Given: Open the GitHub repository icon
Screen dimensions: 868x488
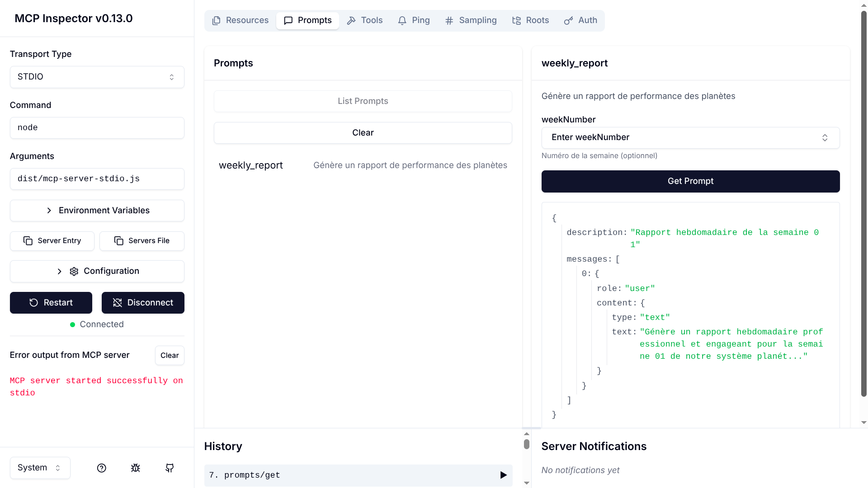Looking at the screenshot, I should tap(170, 468).
